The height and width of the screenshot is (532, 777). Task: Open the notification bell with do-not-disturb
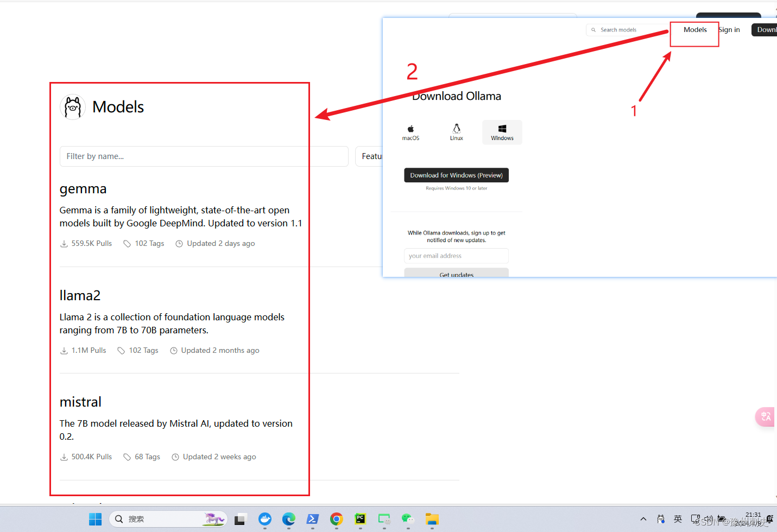769,519
